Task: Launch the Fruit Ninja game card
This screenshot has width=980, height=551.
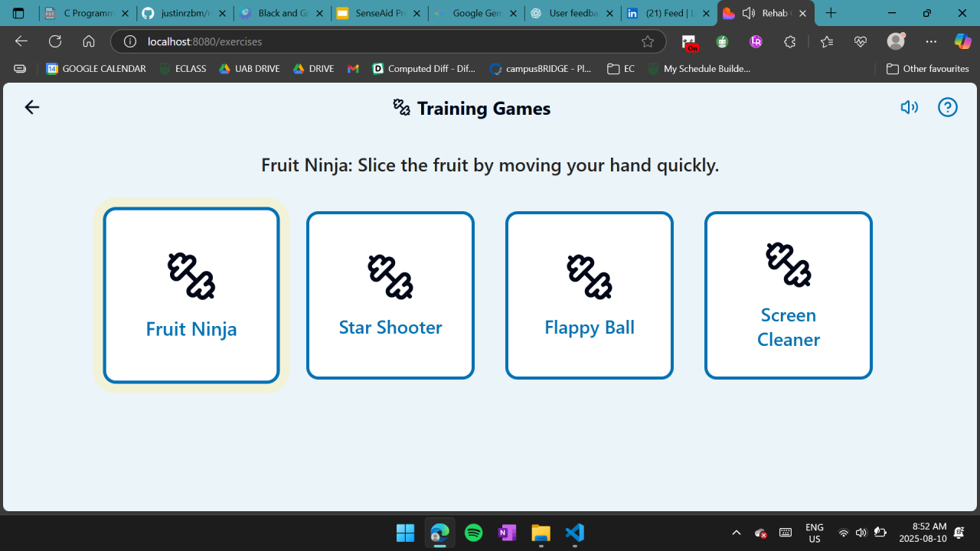Action: [191, 295]
